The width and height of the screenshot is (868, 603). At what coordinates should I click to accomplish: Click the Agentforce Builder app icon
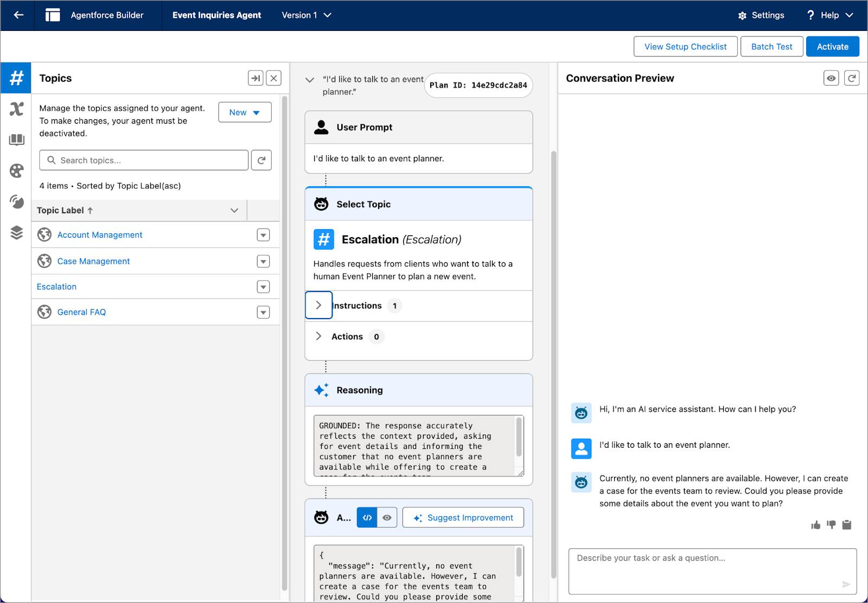tap(53, 15)
